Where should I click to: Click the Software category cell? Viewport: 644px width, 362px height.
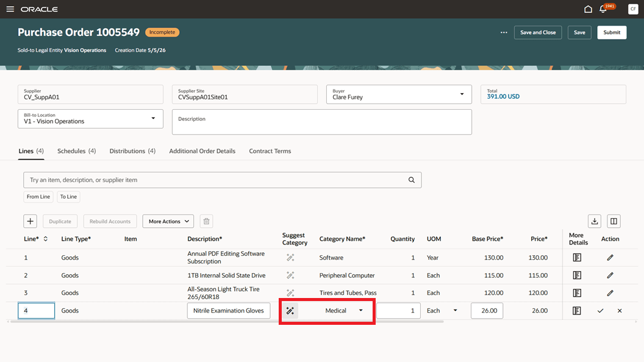[x=331, y=258]
